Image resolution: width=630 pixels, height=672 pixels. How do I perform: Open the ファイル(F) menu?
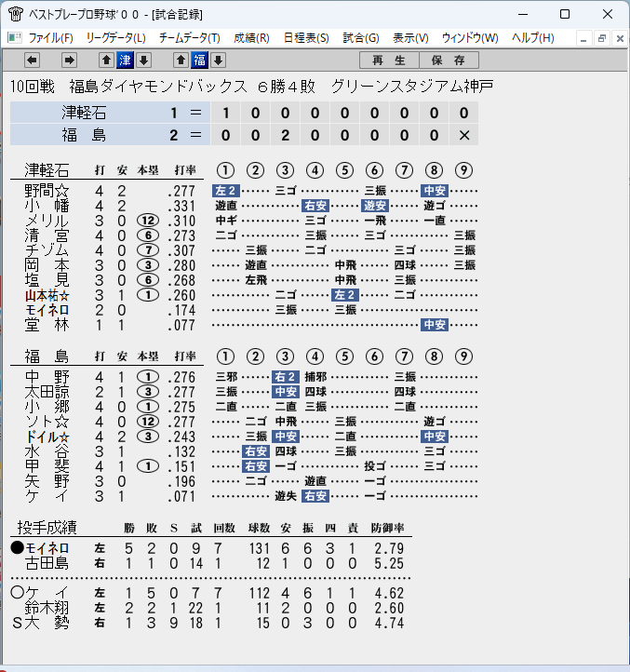click(x=50, y=38)
